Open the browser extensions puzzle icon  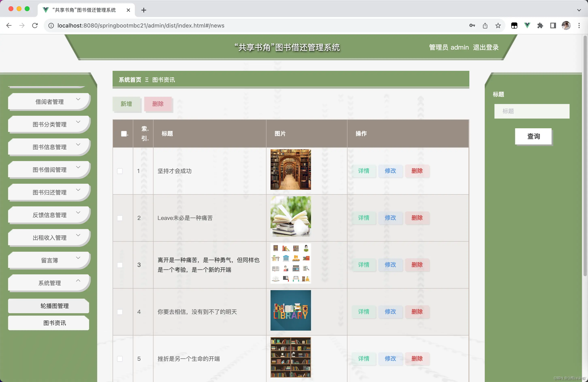pos(540,25)
